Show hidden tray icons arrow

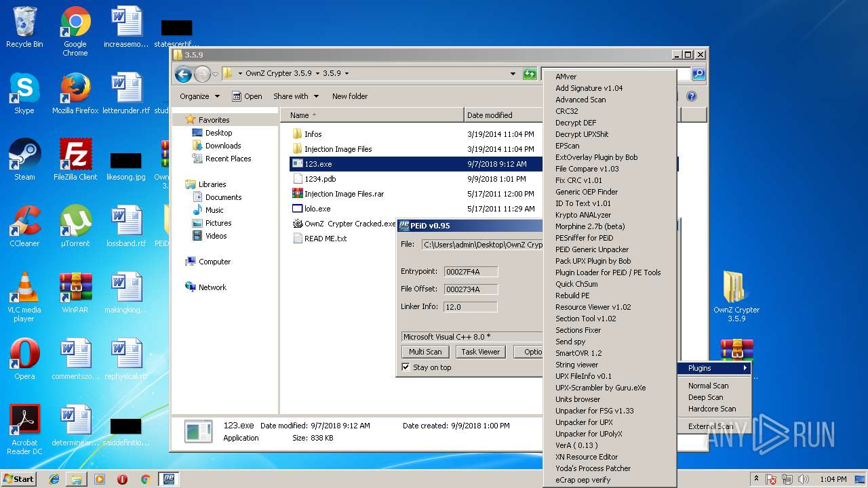click(x=756, y=479)
